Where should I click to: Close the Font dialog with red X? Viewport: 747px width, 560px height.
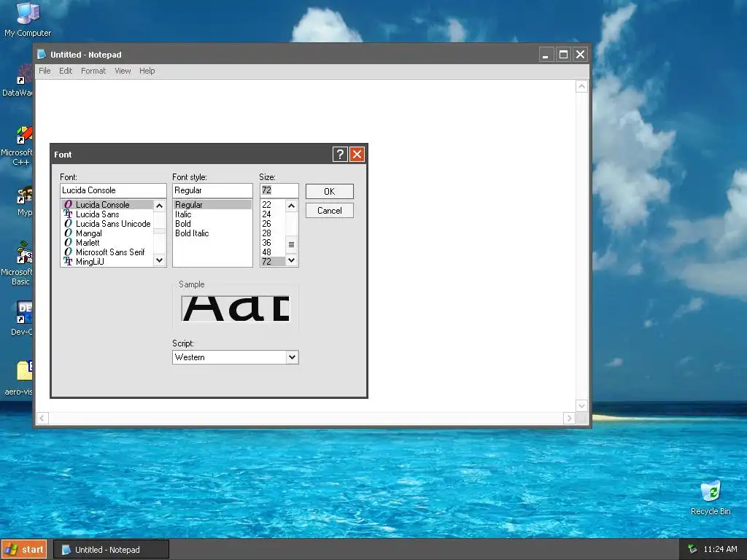pyautogui.click(x=357, y=155)
